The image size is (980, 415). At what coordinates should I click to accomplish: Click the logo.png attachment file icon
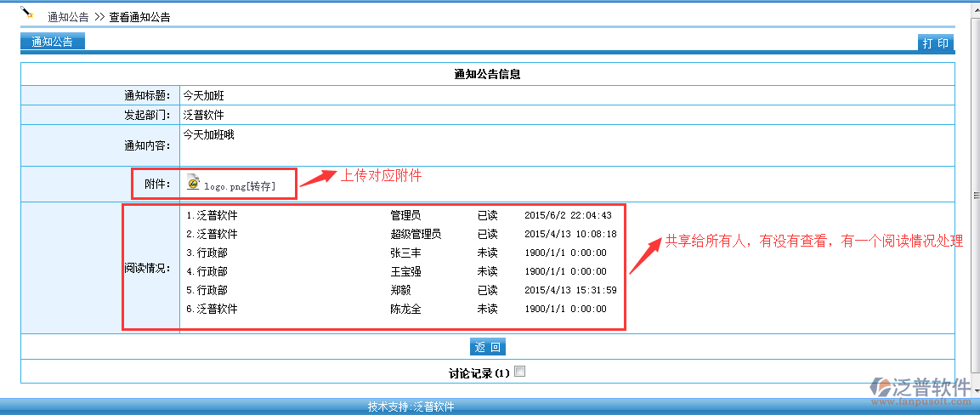click(193, 184)
